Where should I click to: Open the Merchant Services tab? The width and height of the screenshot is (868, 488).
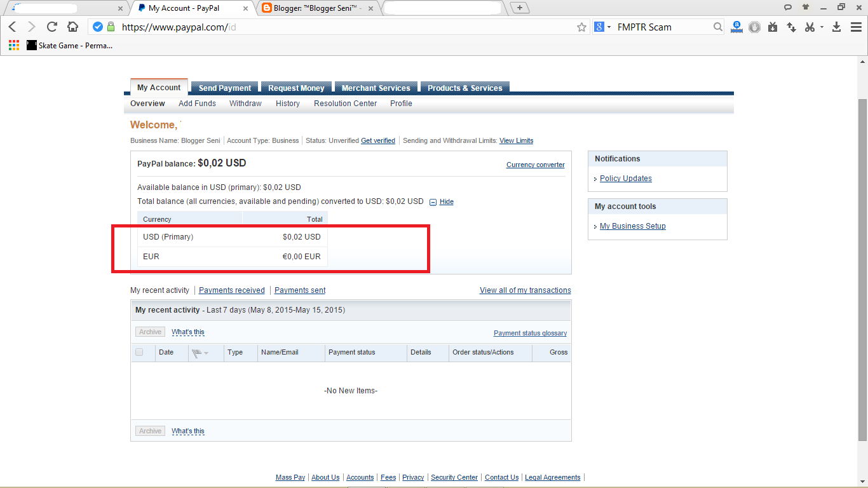376,88
